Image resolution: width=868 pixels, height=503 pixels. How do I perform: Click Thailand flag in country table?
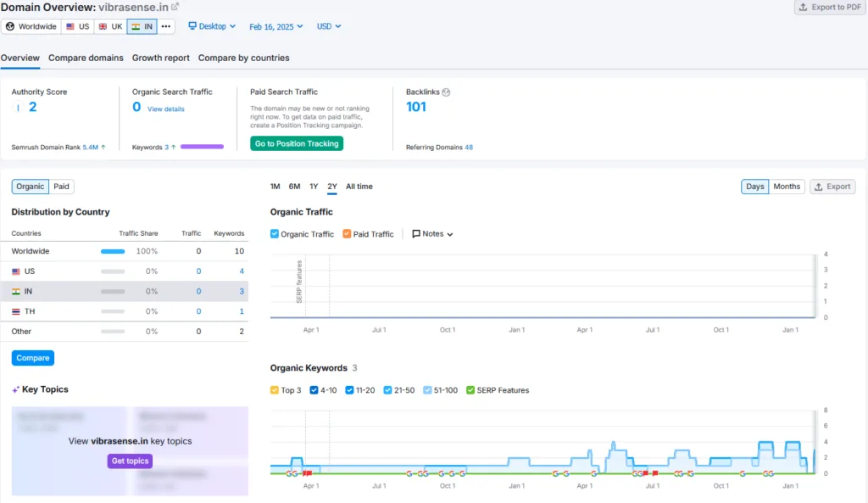click(16, 311)
